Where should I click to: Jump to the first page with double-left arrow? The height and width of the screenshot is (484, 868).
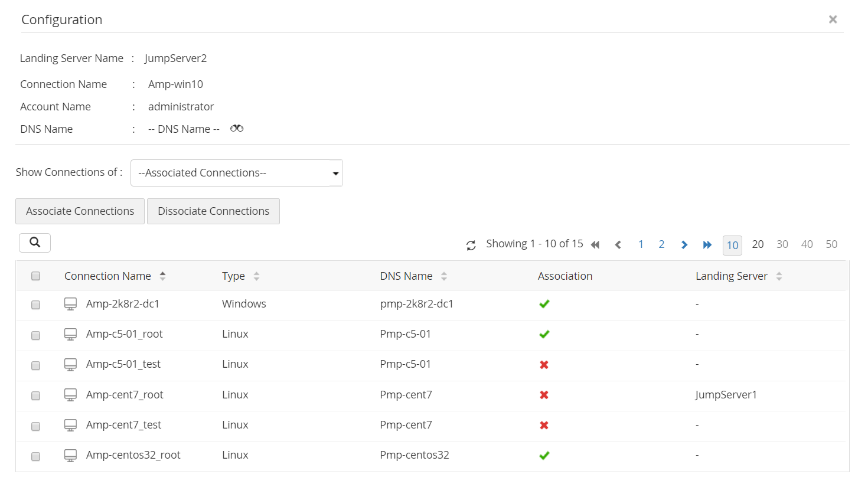tap(595, 244)
